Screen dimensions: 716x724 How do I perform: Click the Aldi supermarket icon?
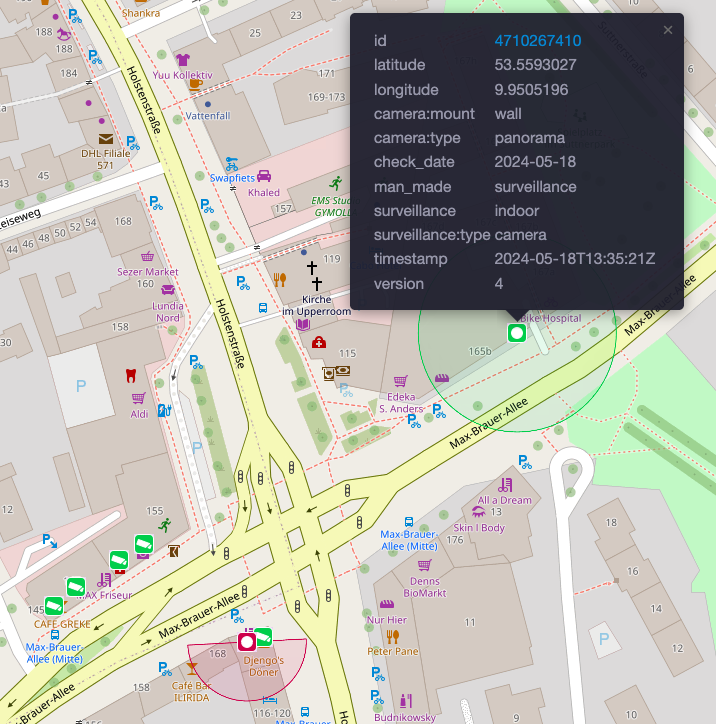pyautogui.click(x=139, y=397)
